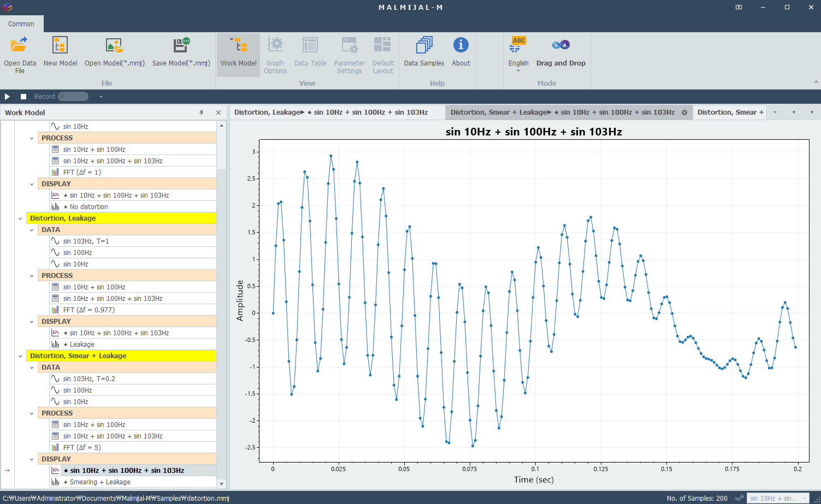Screen dimensions: 821x504
Task: Collapse the ribbon with the arrow
Action: 816,82
